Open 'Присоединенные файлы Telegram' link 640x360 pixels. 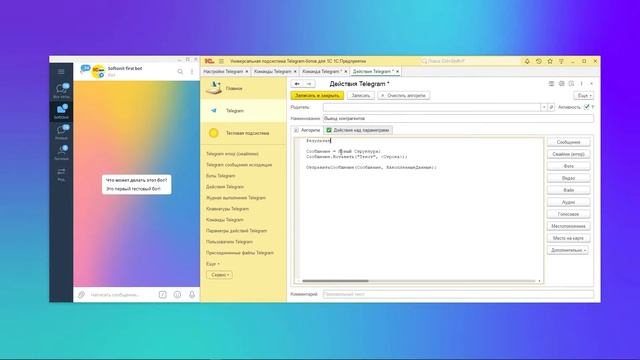pos(240,253)
